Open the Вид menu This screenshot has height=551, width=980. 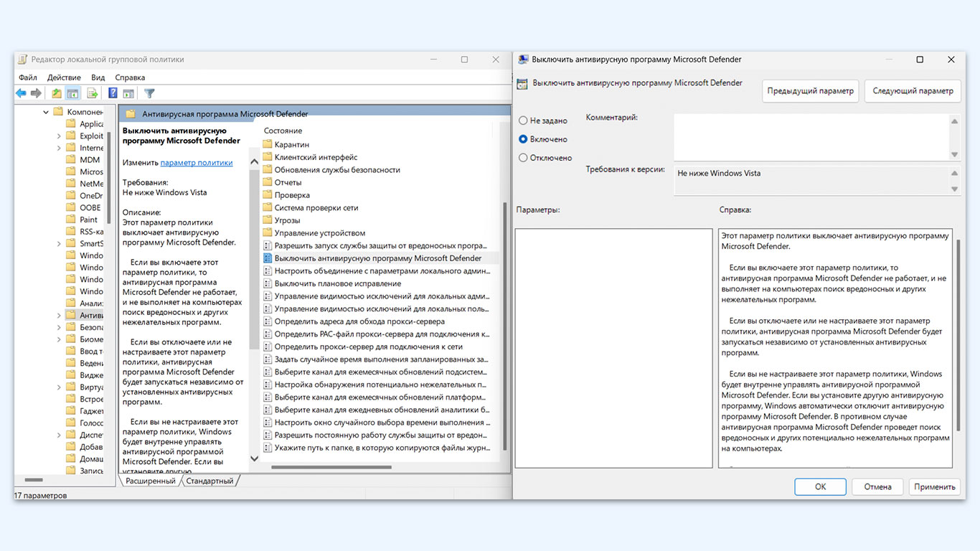(98, 77)
